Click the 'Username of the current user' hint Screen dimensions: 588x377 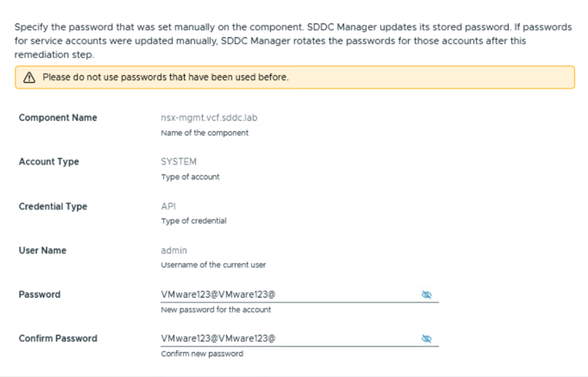pos(213,265)
